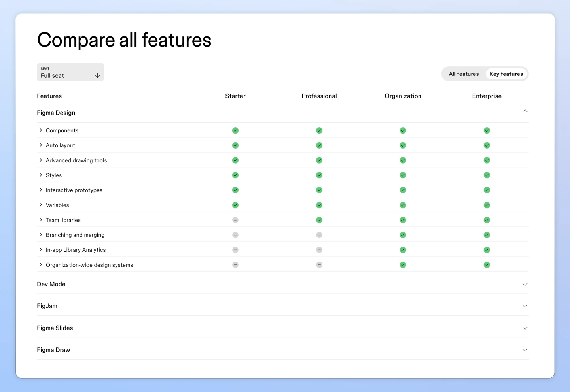Click Team libraries checkmark under Enterprise

[487, 220]
